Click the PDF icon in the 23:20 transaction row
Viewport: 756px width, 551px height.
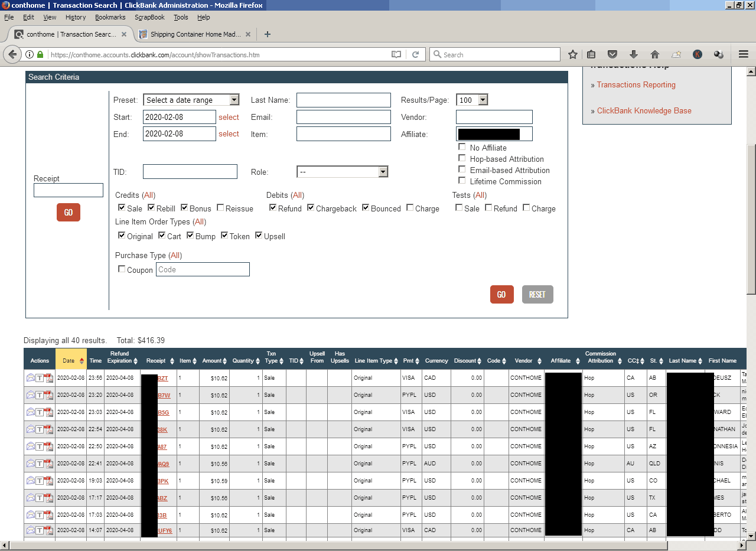tap(49, 395)
